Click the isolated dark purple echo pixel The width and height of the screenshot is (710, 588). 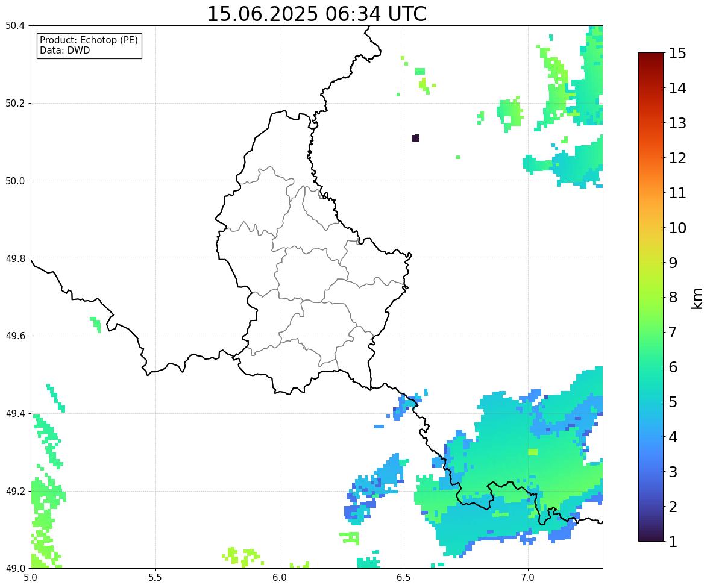[416, 138]
